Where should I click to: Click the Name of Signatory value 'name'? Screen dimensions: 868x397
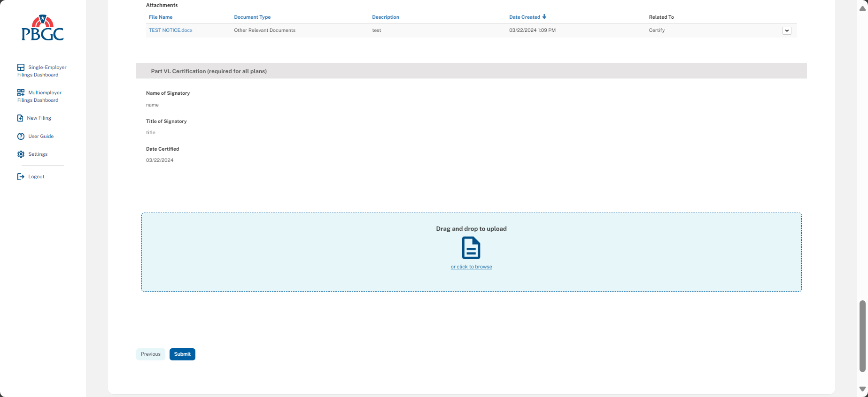[152, 105]
